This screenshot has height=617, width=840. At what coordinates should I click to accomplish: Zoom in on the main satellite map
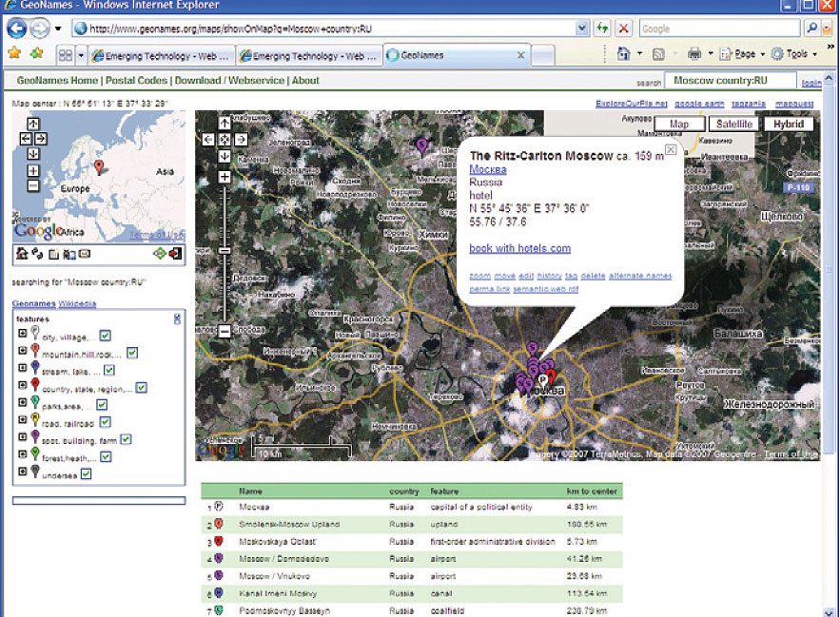[225, 177]
